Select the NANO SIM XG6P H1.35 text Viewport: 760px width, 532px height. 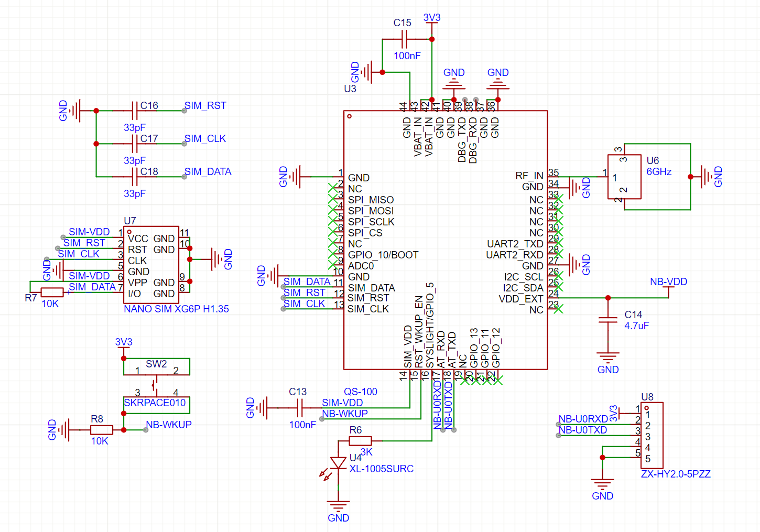(x=176, y=309)
